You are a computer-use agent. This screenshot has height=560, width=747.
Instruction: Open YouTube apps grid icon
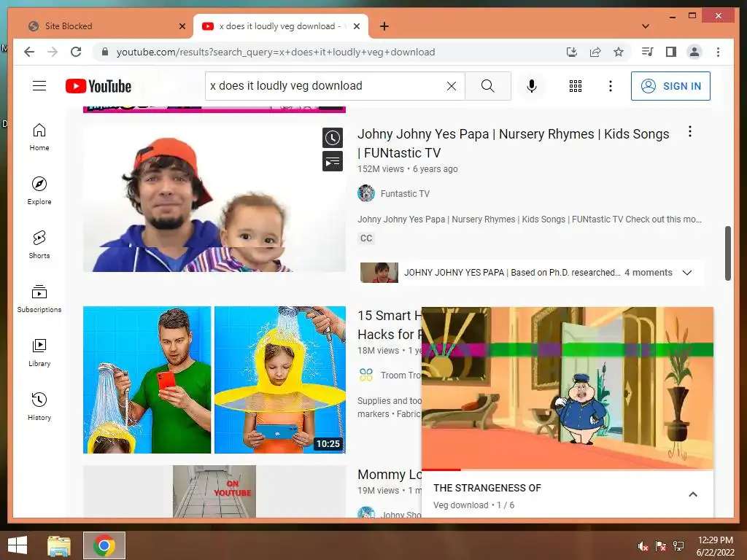coord(576,86)
